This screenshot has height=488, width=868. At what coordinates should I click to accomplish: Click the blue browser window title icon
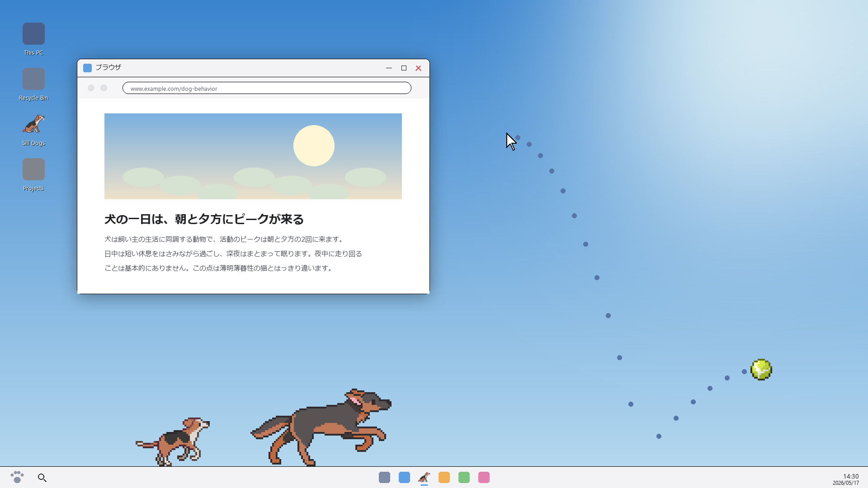click(x=87, y=68)
